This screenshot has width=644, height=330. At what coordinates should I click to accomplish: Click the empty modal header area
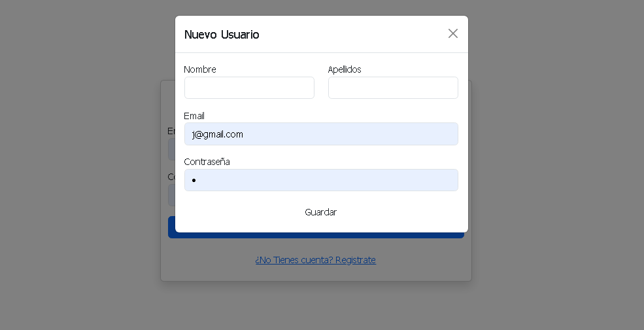click(x=353, y=34)
